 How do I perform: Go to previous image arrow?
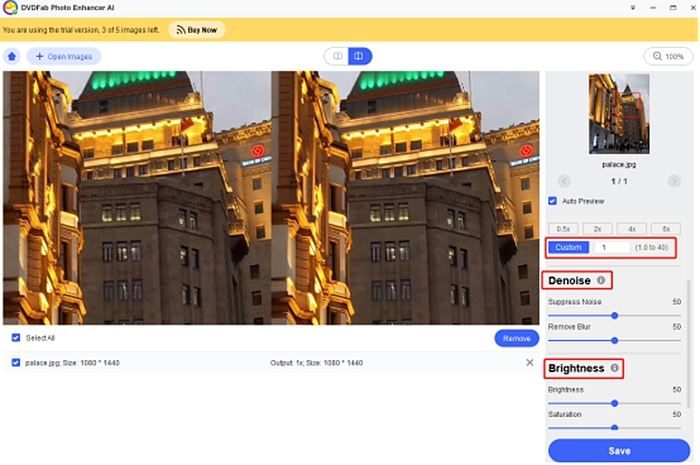pos(564,181)
